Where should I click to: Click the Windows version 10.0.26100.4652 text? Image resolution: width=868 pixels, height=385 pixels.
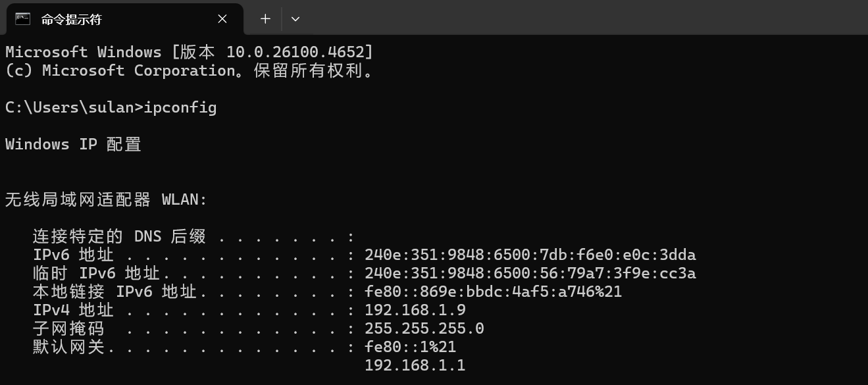point(299,52)
